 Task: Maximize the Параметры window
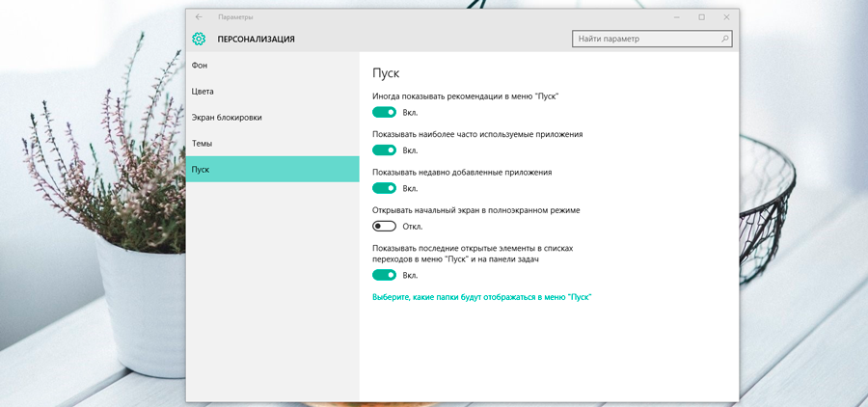pos(702,17)
